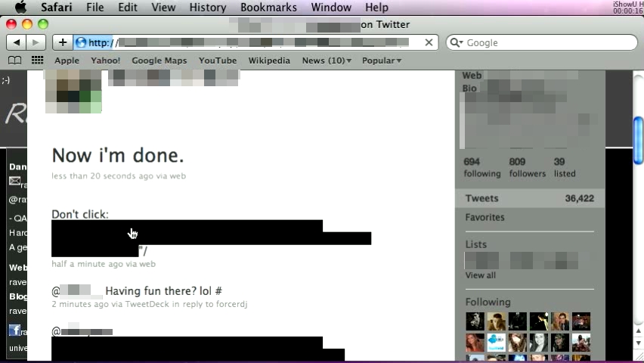This screenshot has width=644, height=363.
Task: Open the Bookmarks menu
Action: pos(268,8)
